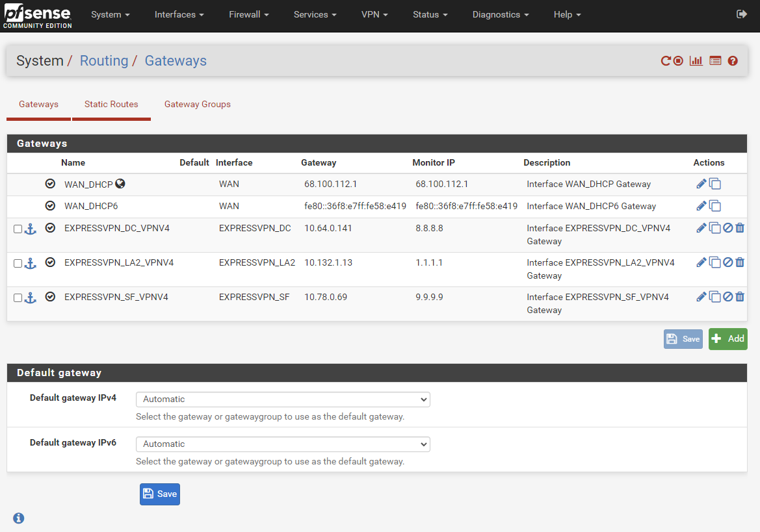Click the Gateways breadcrumb link
Screen dimensions: 760x532
pos(176,61)
